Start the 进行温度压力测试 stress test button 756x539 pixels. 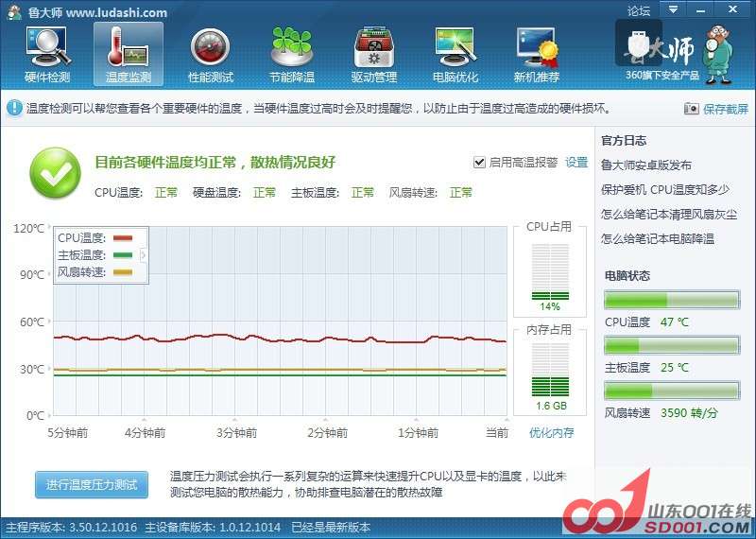92,484
